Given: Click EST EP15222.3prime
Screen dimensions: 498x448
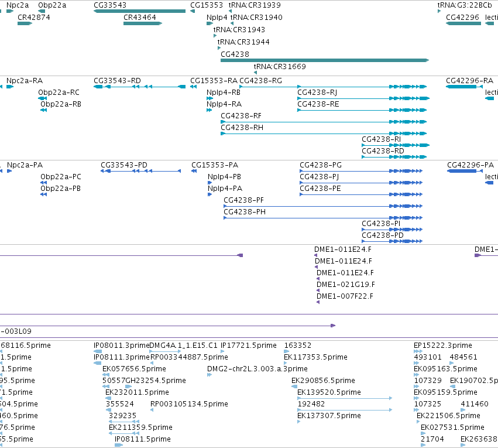Looking at the screenshot, I should (418, 351).
